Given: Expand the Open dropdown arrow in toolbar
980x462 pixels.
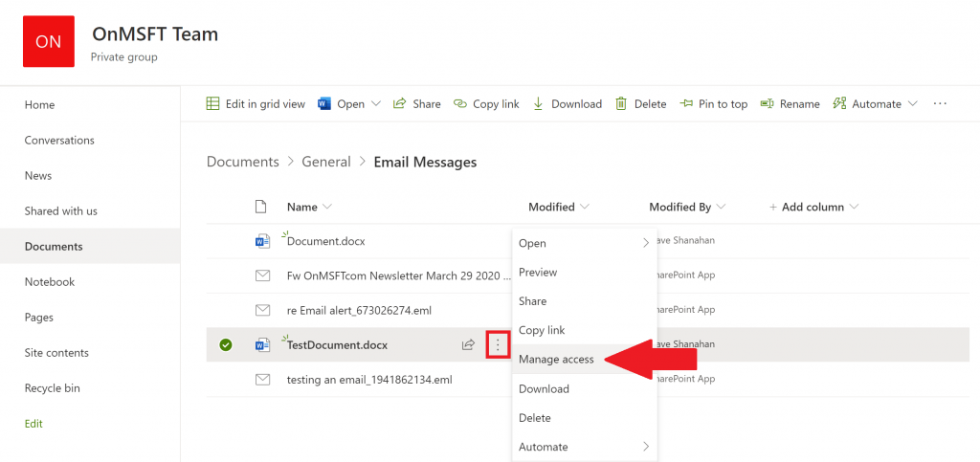Looking at the screenshot, I should pyautogui.click(x=375, y=103).
